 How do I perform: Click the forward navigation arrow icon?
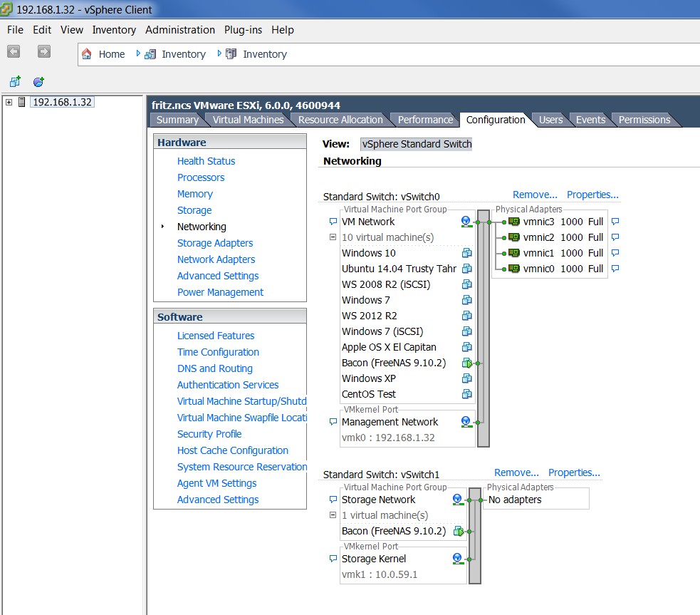tap(43, 52)
